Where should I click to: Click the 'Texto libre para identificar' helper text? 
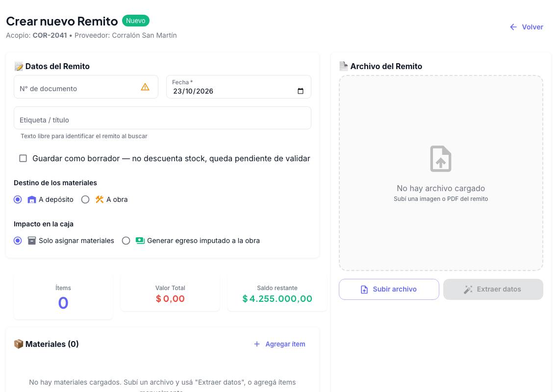(84, 136)
